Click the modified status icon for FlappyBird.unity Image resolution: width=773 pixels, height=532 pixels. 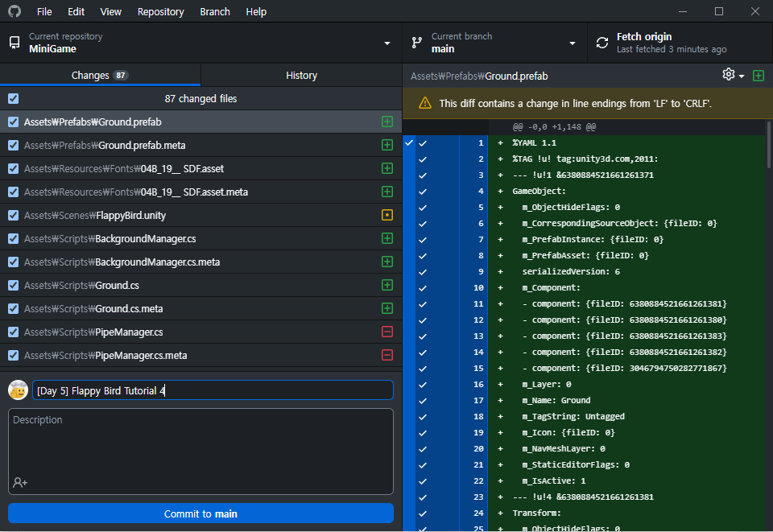387,215
